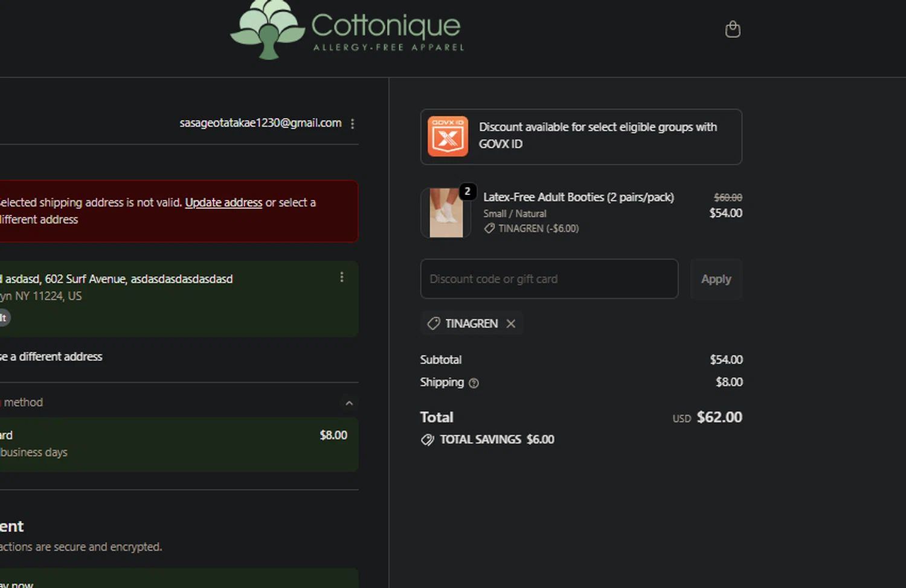Click the struck-through $60.00 price
Screen dimensions: 906x588
(x=728, y=197)
